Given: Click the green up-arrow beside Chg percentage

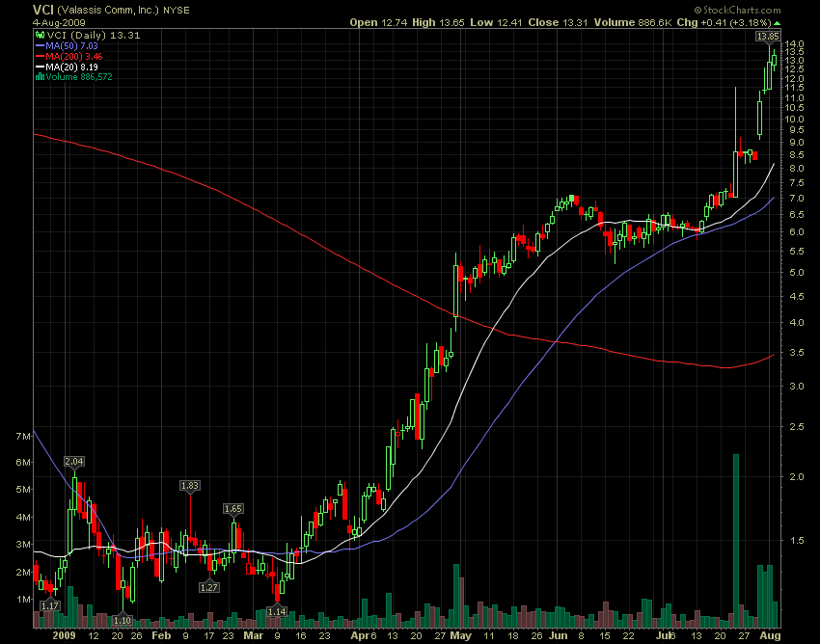Looking at the screenshot, I should [x=778, y=23].
